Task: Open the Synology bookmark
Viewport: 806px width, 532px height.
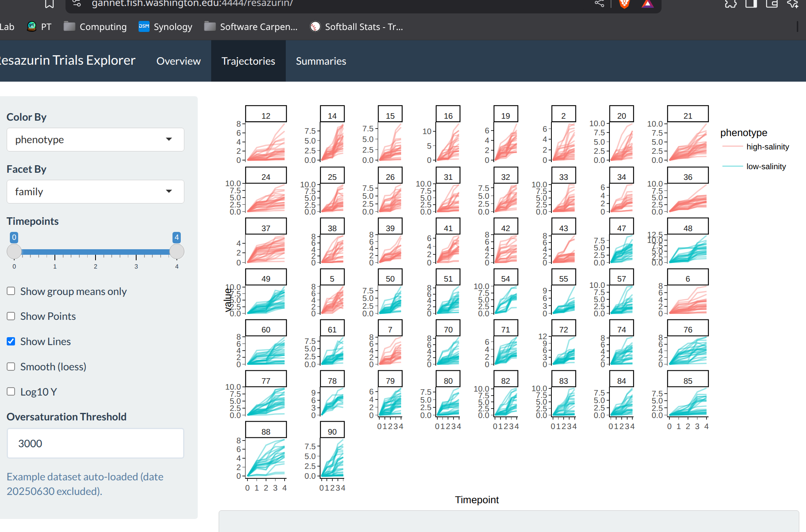Action: [x=165, y=27]
